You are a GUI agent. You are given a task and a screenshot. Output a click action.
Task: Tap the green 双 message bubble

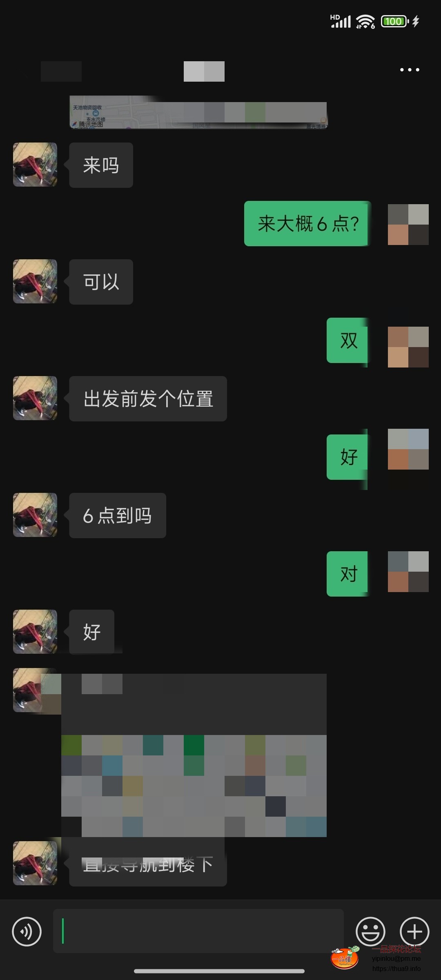tap(348, 341)
